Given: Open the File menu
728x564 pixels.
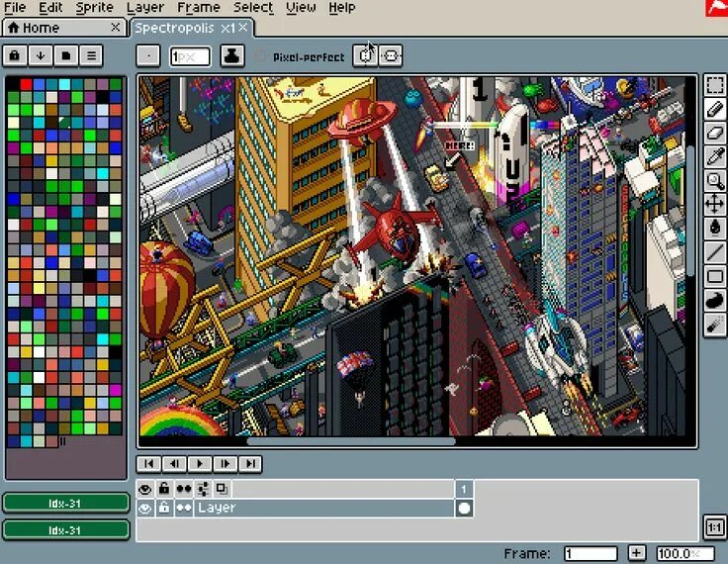Looking at the screenshot, I should [x=15, y=8].
